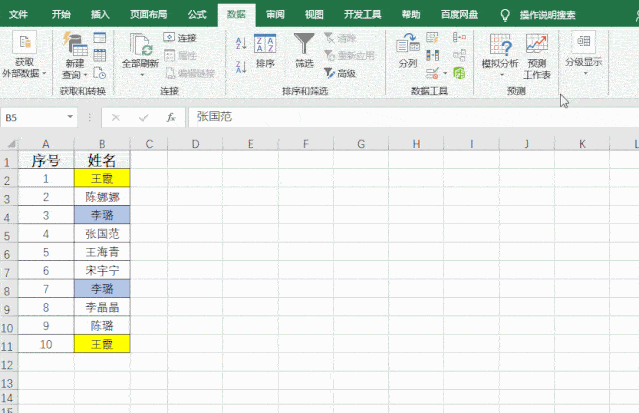The image size is (639, 413).
Task: Click the Select All corner triangle
Action: pyautogui.click(x=11, y=144)
